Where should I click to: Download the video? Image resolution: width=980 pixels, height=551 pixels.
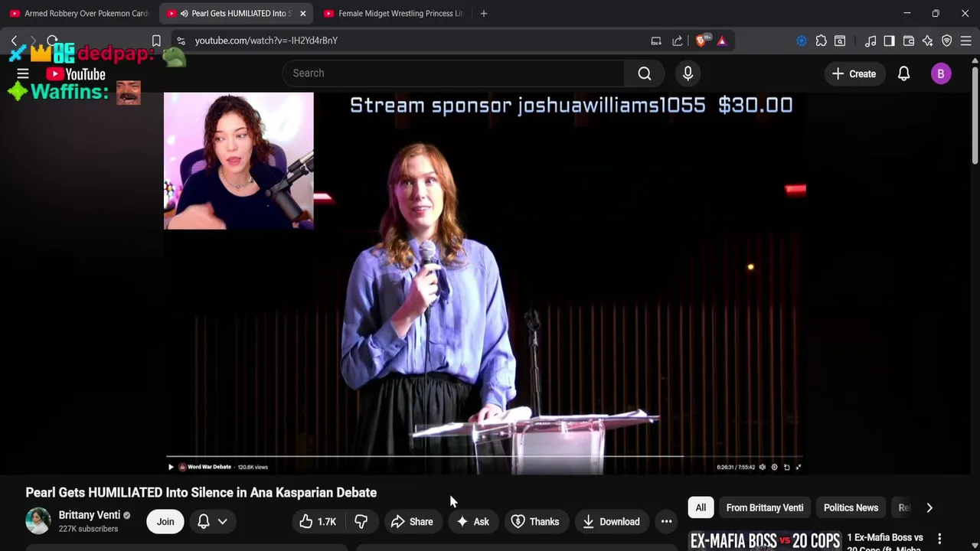(611, 521)
